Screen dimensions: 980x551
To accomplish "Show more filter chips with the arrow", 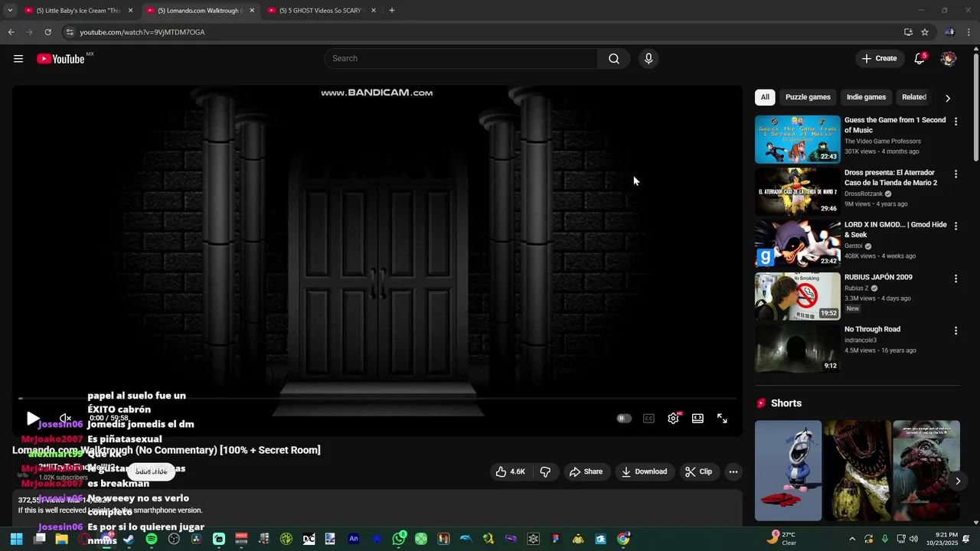I will (948, 98).
